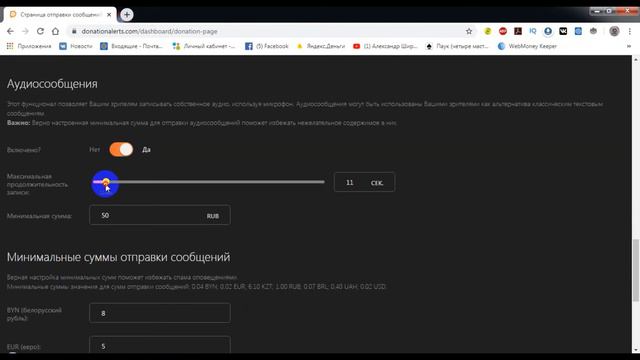Click the Да label next to the switch
Viewport: 640px width, 360px height.
point(146,150)
